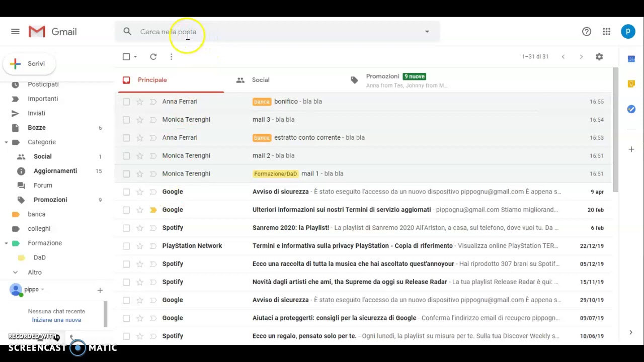Go to newer messages page arrow
The image size is (644, 362).
coord(563,57)
